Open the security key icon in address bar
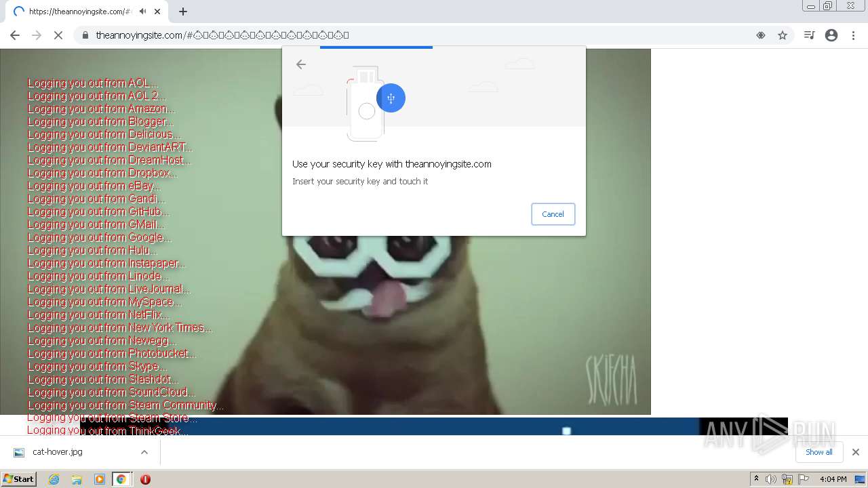 [761, 35]
